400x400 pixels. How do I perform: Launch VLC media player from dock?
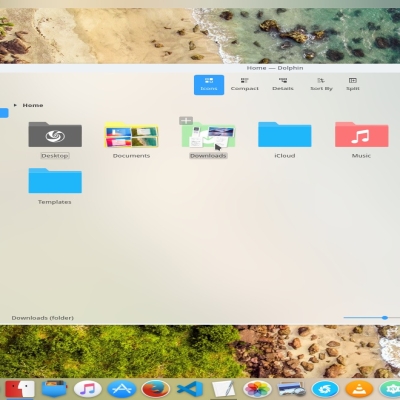359,389
